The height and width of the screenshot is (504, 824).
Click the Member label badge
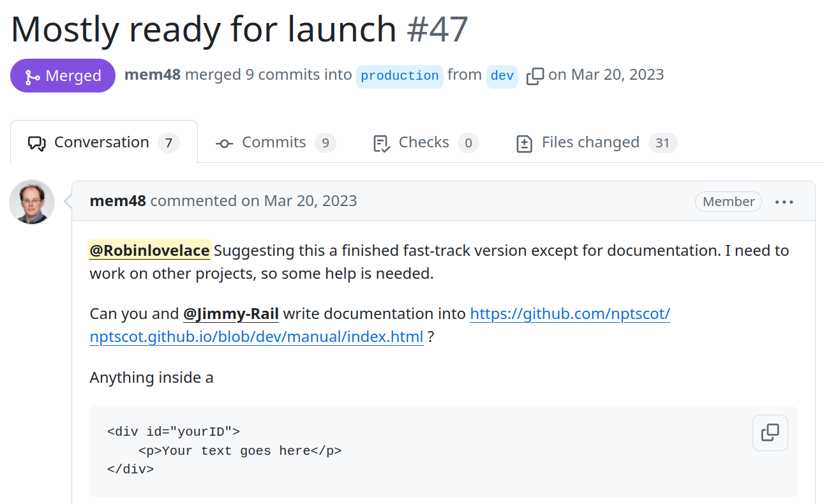click(728, 202)
